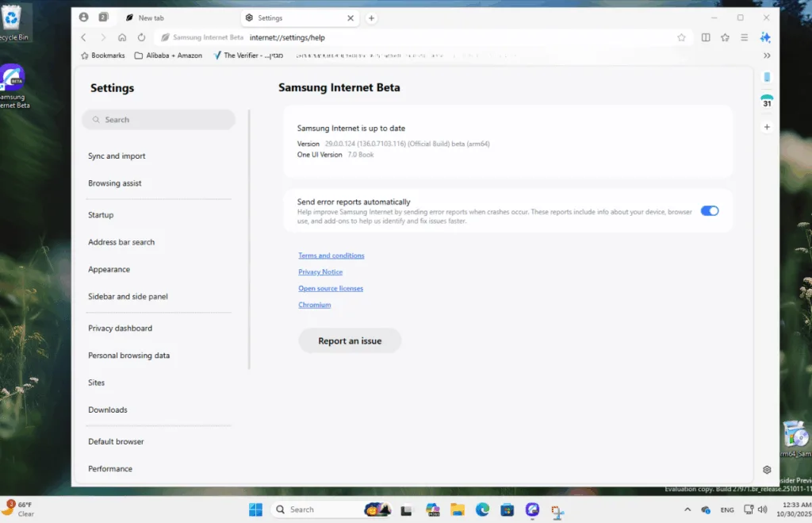
Task: Open the Privacy Notice link
Action: click(x=320, y=271)
